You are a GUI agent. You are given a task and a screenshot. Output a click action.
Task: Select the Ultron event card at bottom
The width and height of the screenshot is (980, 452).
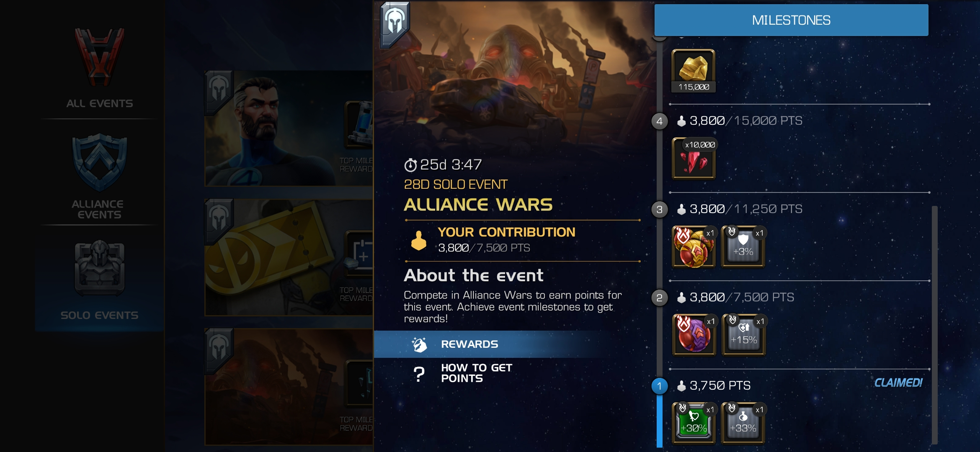[289, 387]
